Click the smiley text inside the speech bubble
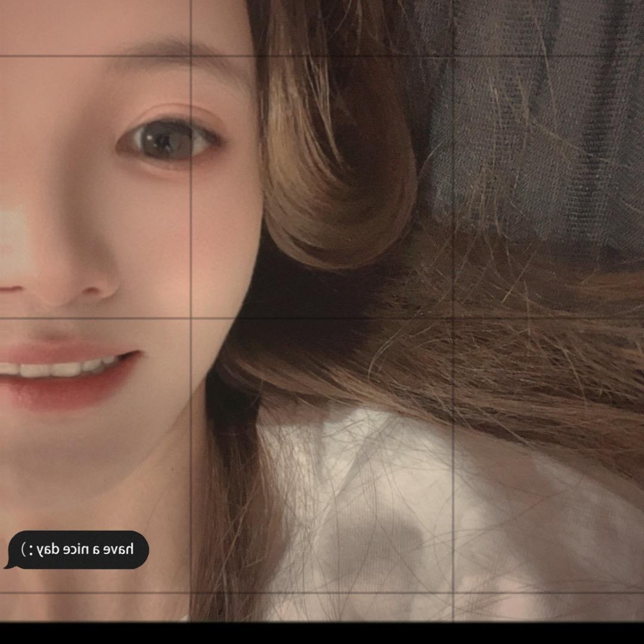 28,549
